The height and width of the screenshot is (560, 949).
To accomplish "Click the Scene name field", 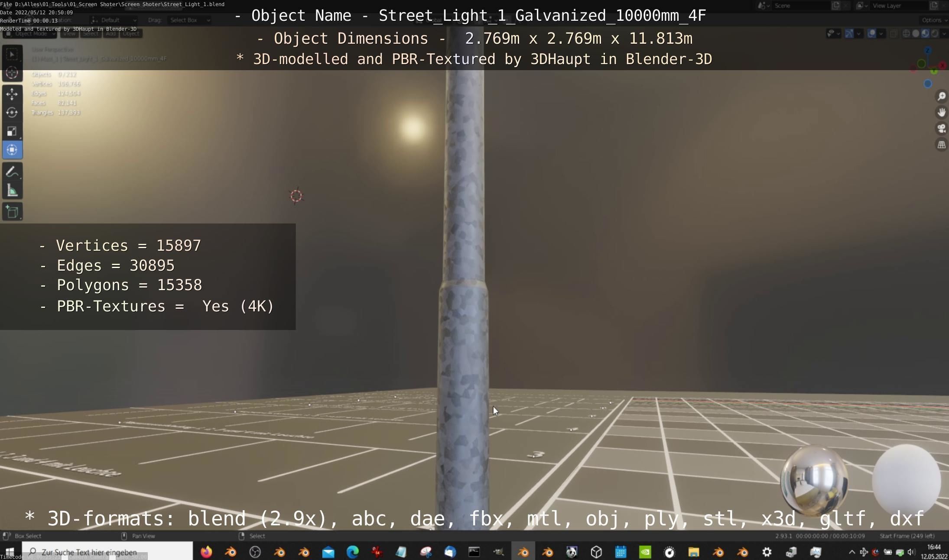I will [x=801, y=6].
